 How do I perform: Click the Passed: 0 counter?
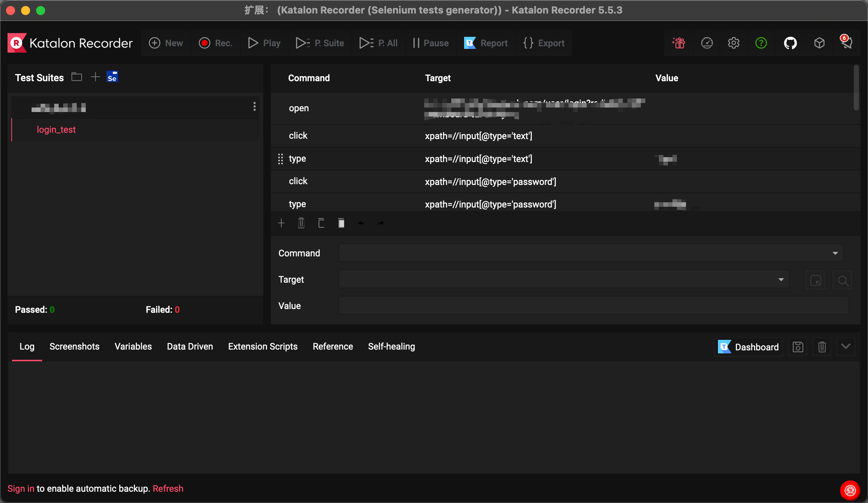coord(35,310)
